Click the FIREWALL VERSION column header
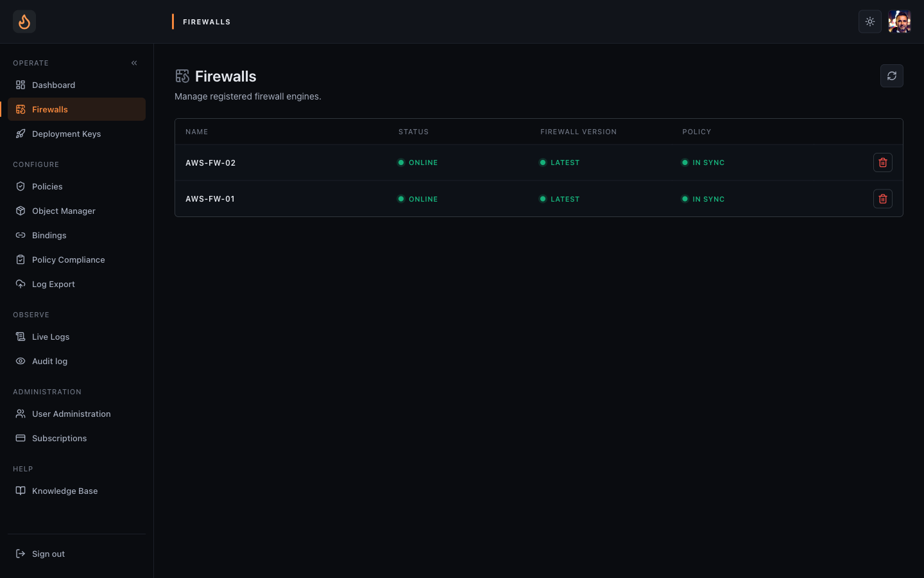This screenshot has width=924, height=578. pos(578,132)
